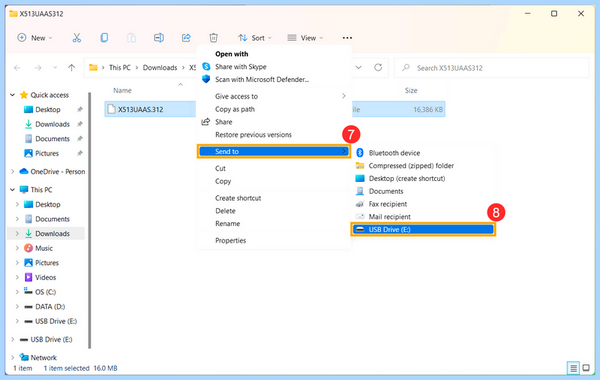Open Give access to submenu

coord(274,96)
